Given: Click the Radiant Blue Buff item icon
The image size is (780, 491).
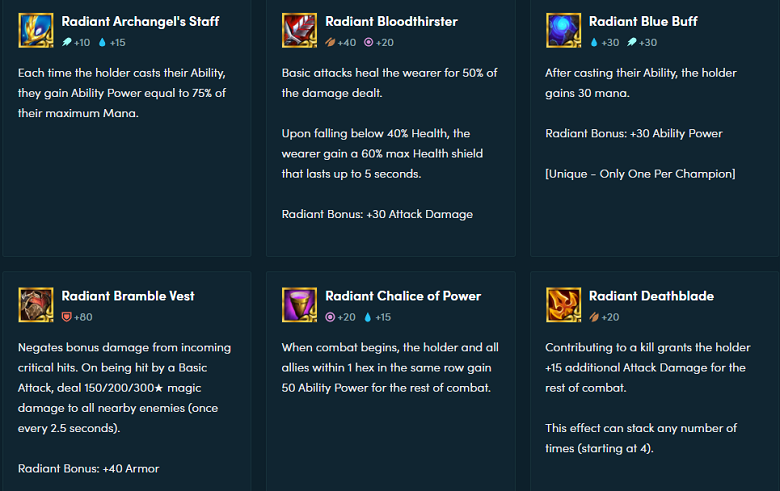Looking at the screenshot, I should click(563, 30).
